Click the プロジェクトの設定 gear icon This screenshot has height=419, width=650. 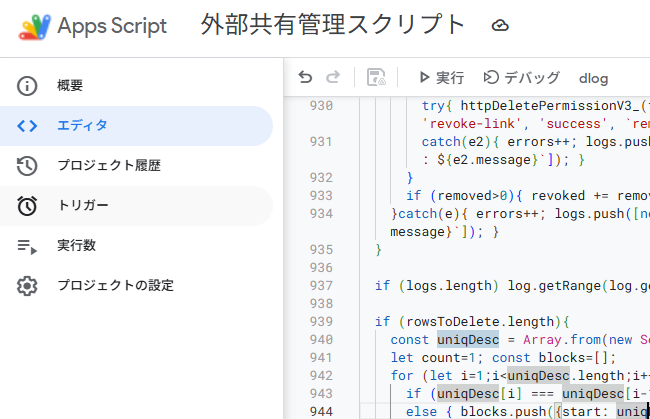pyautogui.click(x=28, y=286)
